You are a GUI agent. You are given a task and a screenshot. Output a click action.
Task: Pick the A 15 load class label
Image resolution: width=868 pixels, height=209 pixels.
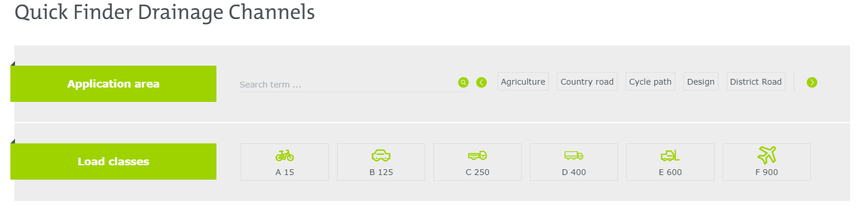[x=285, y=172]
